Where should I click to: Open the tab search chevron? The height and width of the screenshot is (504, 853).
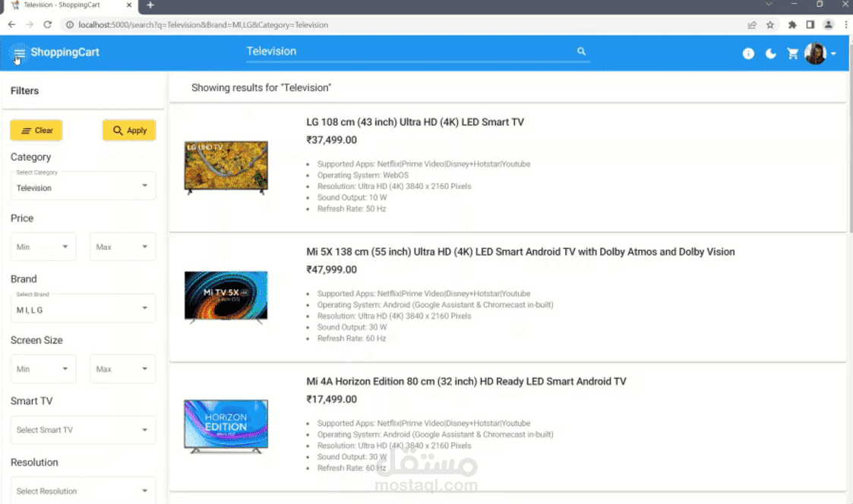pos(768,5)
